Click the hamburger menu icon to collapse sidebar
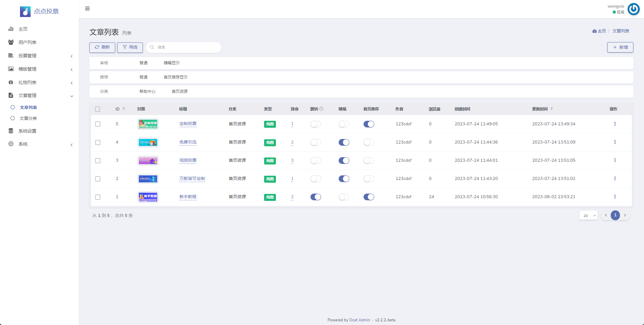 coord(87,8)
